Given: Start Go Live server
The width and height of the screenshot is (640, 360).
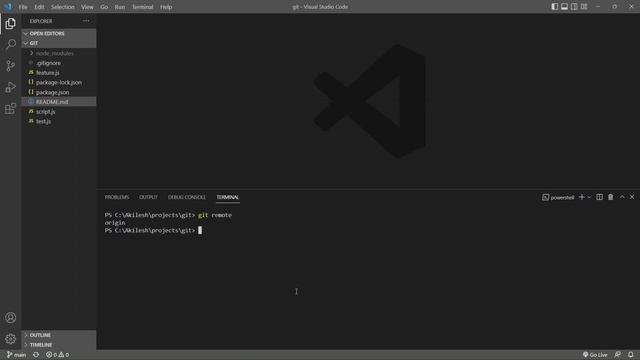Looking at the screenshot, I should pyautogui.click(x=595, y=355).
